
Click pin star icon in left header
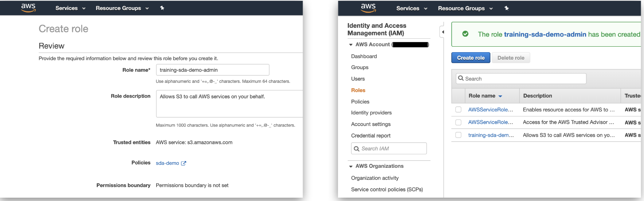pos(162,8)
